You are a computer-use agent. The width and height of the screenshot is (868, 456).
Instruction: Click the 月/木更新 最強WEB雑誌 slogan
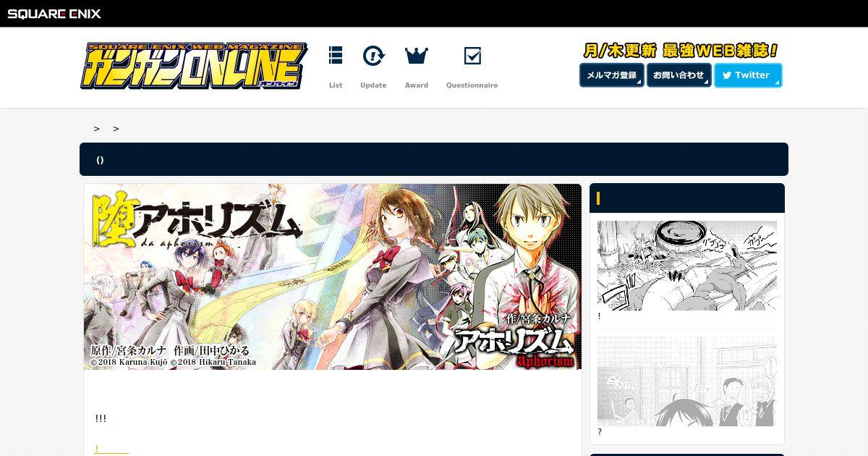click(681, 51)
